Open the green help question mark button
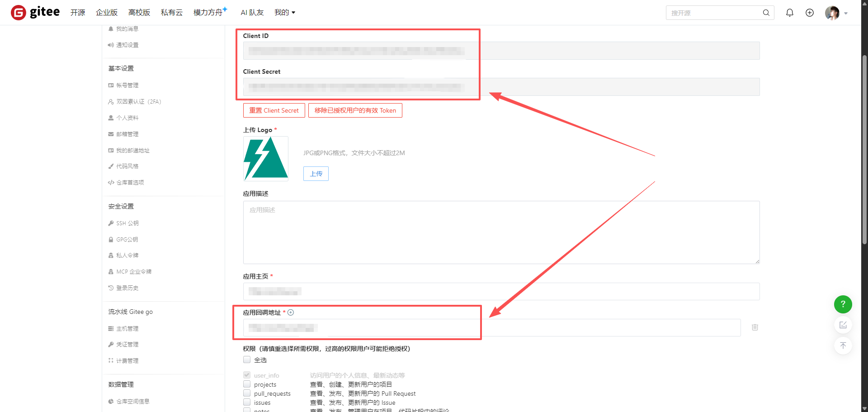Viewport: 868px width, 412px height. (843, 304)
